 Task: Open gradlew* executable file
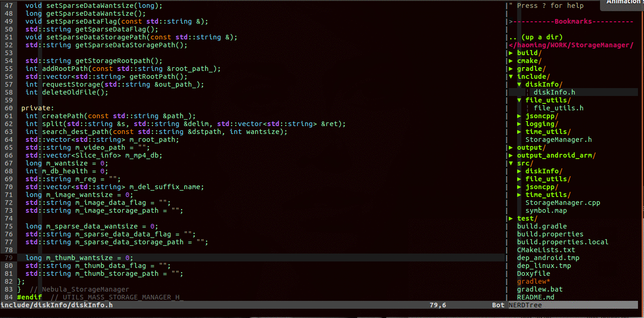click(x=533, y=281)
